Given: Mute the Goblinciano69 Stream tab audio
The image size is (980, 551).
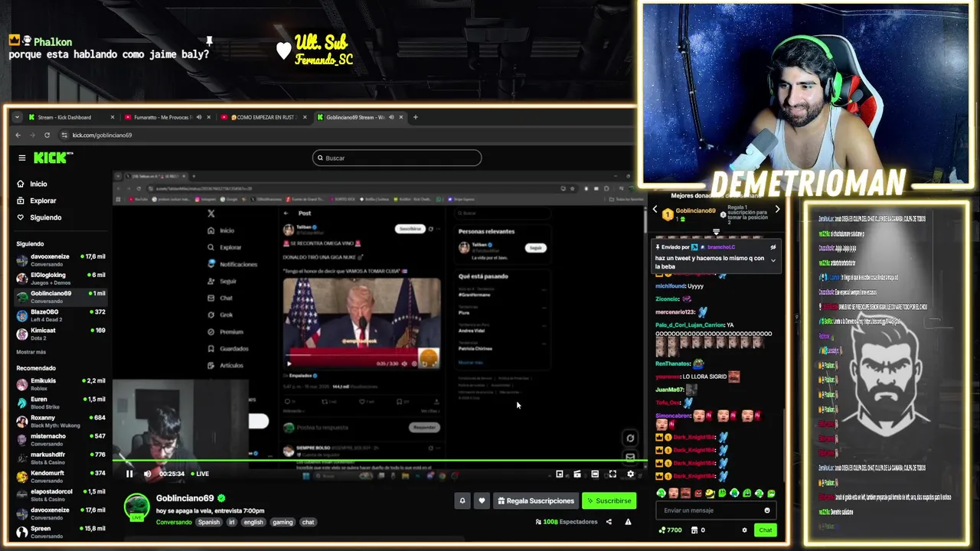Looking at the screenshot, I should (391, 117).
